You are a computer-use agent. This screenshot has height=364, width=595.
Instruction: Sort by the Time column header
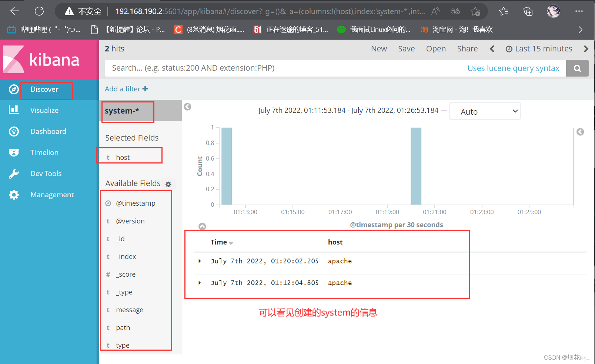click(221, 242)
